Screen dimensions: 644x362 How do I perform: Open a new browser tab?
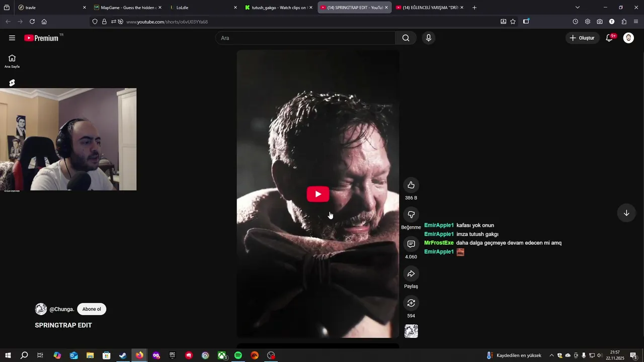point(474,8)
